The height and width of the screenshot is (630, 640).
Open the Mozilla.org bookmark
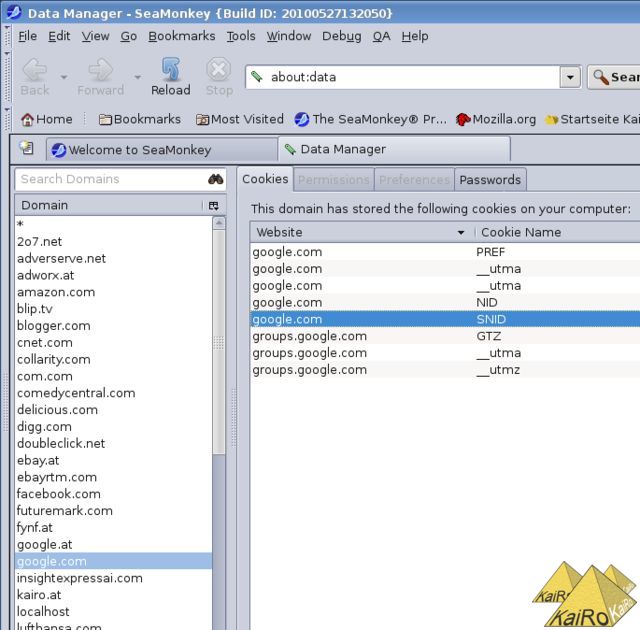click(x=496, y=119)
